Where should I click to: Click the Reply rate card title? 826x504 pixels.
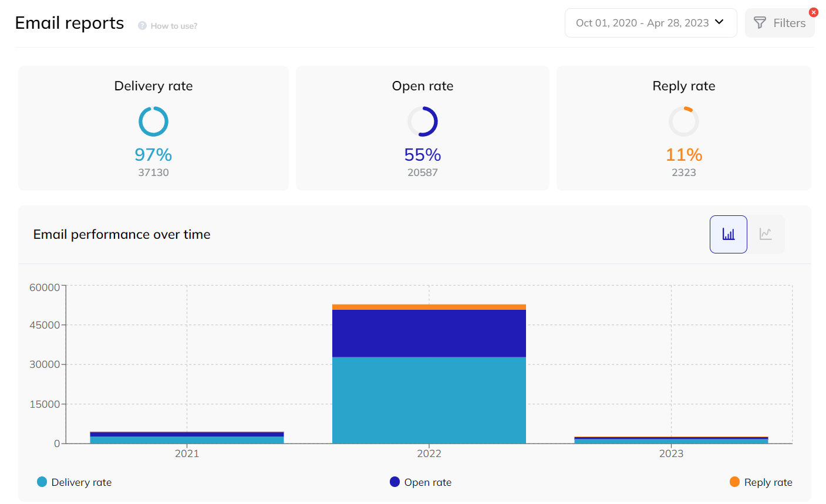pyautogui.click(x=684, y=86)
